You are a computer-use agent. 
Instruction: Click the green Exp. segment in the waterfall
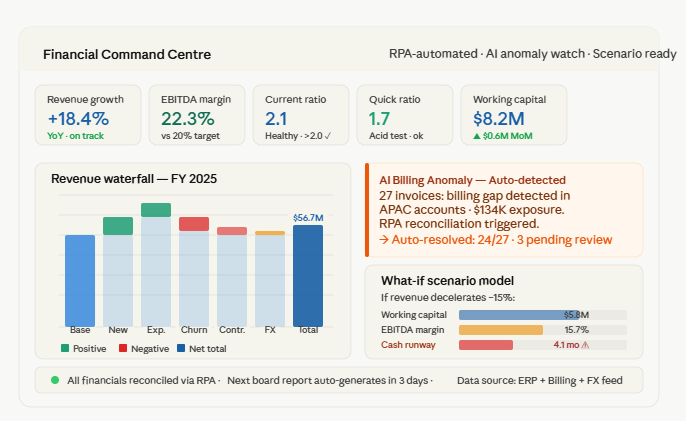pos(156,210)
